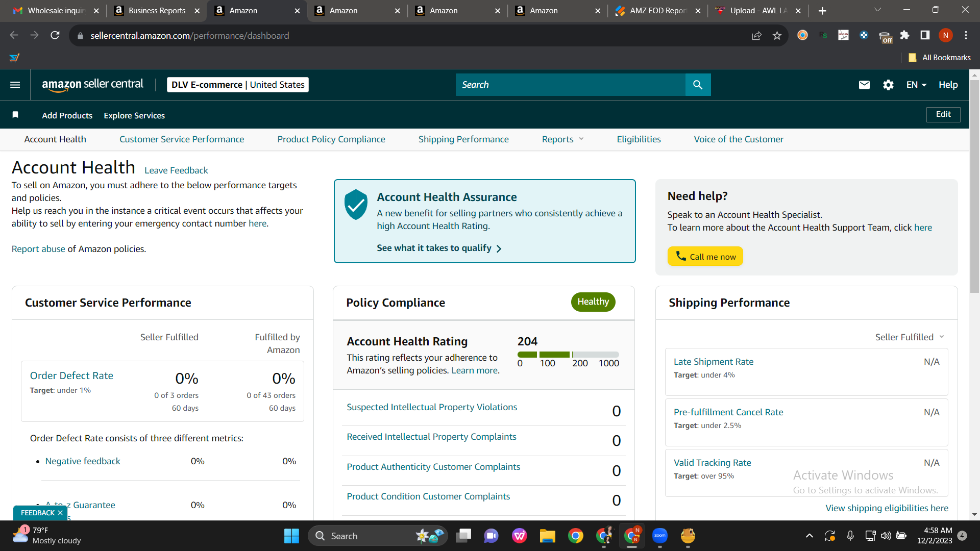This screenshot has height=551, width=980.
Task: Switch to Customer Service Performance tab
Action: [x=182, y=139]
